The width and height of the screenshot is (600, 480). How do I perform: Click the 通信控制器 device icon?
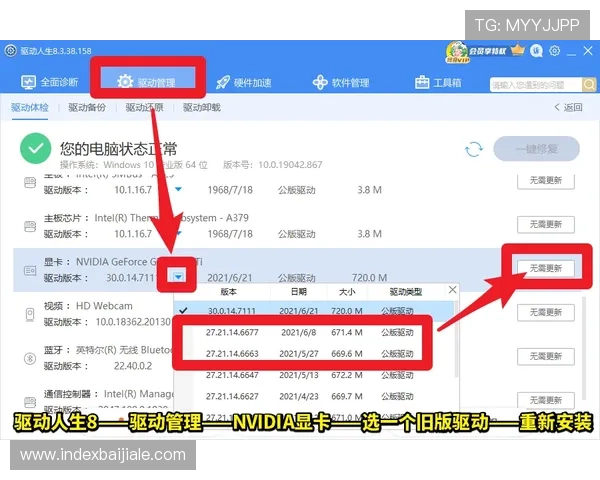[x=30, y=402]
